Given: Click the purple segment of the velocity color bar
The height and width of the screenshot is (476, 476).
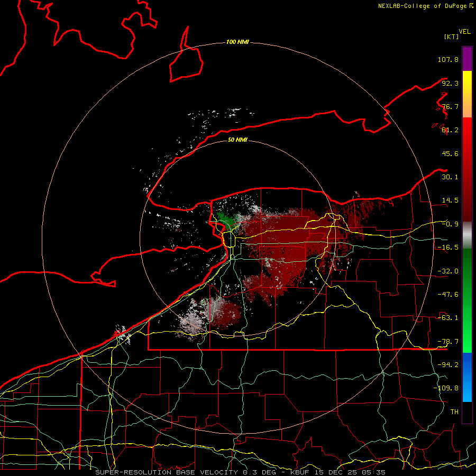Looking at the screenshot, I should pos(467,59).
